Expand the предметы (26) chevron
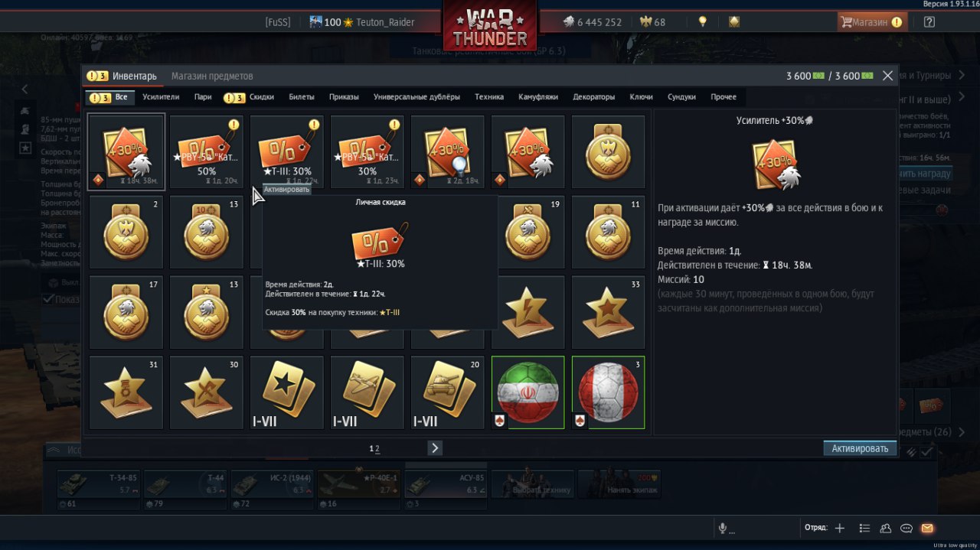 coord(962,432)
